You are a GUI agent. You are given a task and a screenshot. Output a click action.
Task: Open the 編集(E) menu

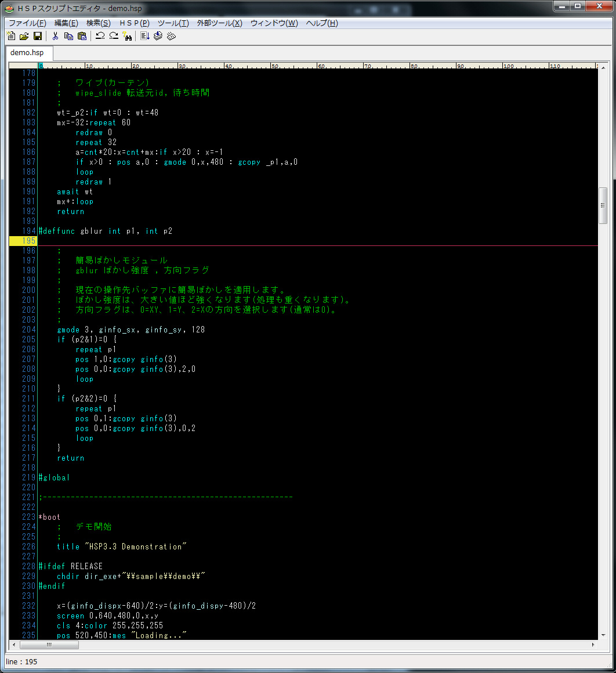(66, 23)
